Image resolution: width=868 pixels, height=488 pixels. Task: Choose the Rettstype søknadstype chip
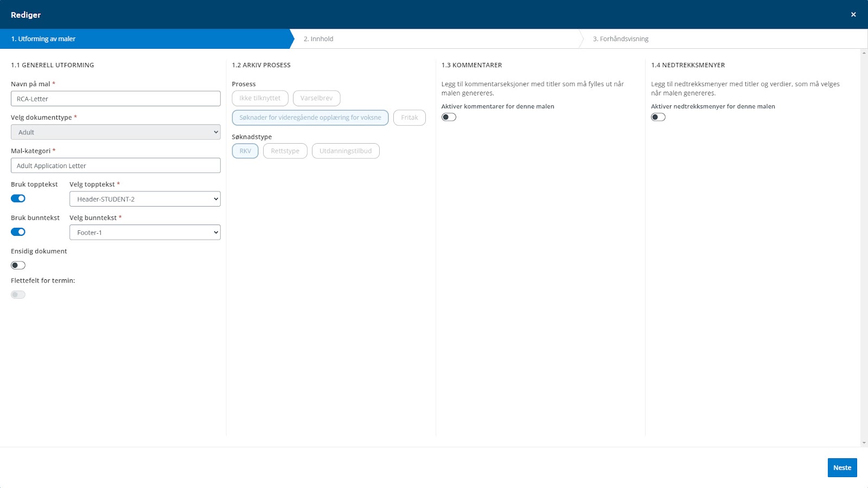[x=285, y=151]
